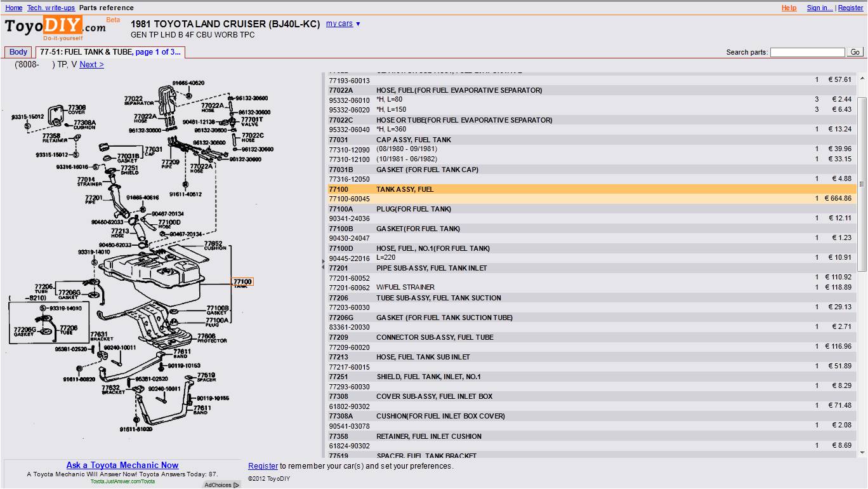Open the Sign in link

pyautogui.click(x=820, y=8)
